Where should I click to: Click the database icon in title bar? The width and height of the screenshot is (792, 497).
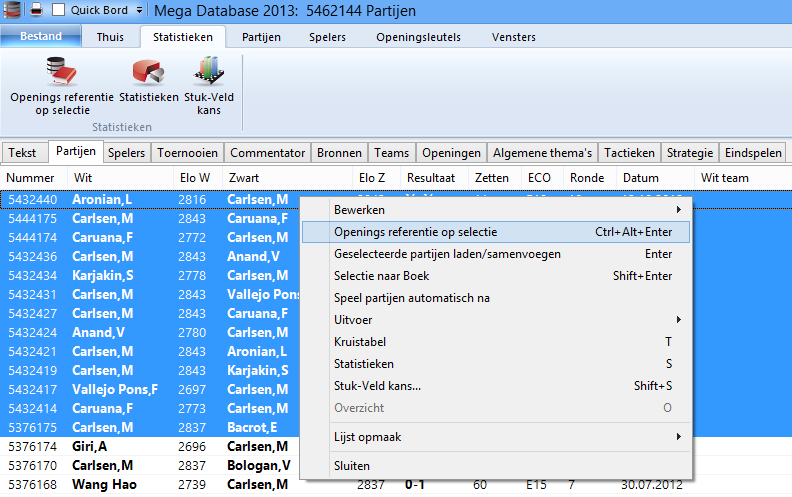pos(12,10)
